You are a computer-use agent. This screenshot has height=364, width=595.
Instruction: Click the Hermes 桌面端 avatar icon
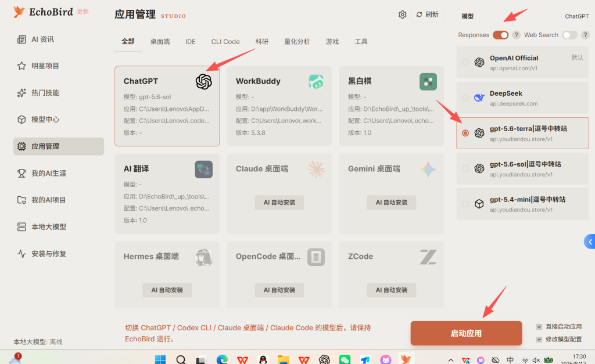pyautogui.click(x=203, y=257)
